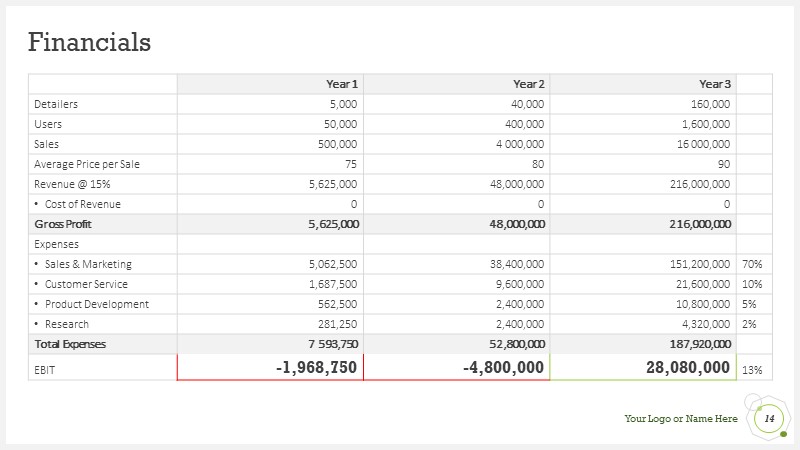
Task: Click the Year 1 EBIT value -1,968,750
Action: coord(316,367)
